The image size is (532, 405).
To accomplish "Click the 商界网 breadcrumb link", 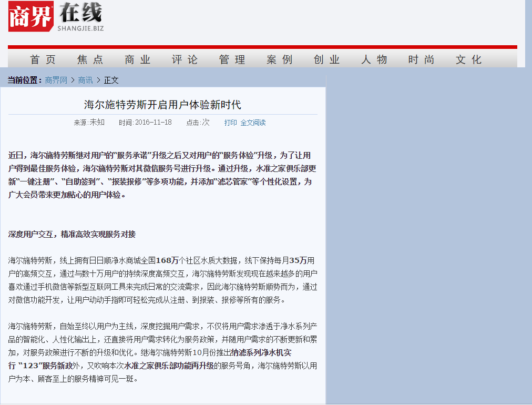I will tap(56, 80).
